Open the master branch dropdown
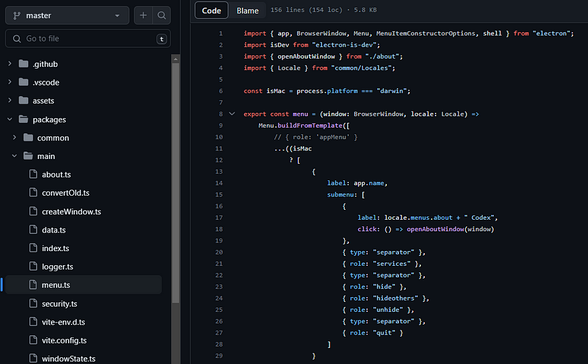The width and height of the screenshot is (588, 364). pyautogui.click(x=67, y=15)
